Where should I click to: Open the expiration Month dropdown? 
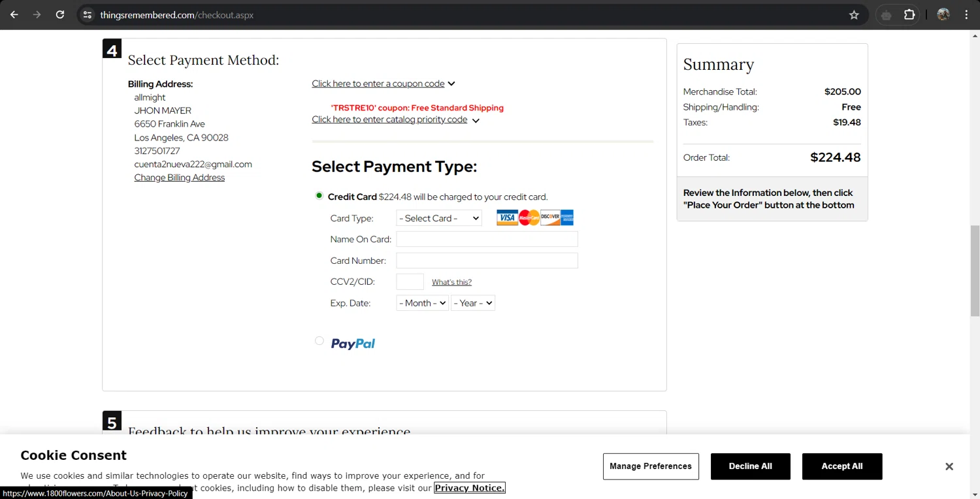[x=422, y=303]
